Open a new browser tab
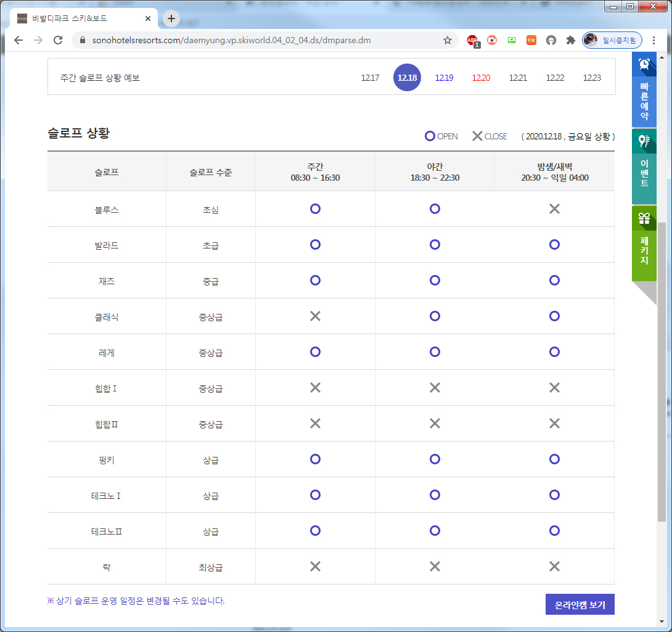The width and height of the screenshot is (672, 632). point(171,18)
